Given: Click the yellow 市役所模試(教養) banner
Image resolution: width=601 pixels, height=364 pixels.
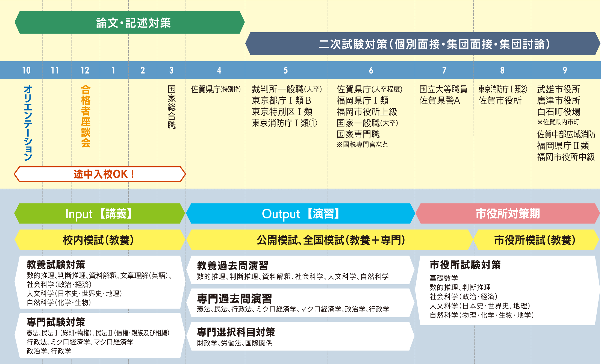Looking at the screenshot, I should pos(537,240).
